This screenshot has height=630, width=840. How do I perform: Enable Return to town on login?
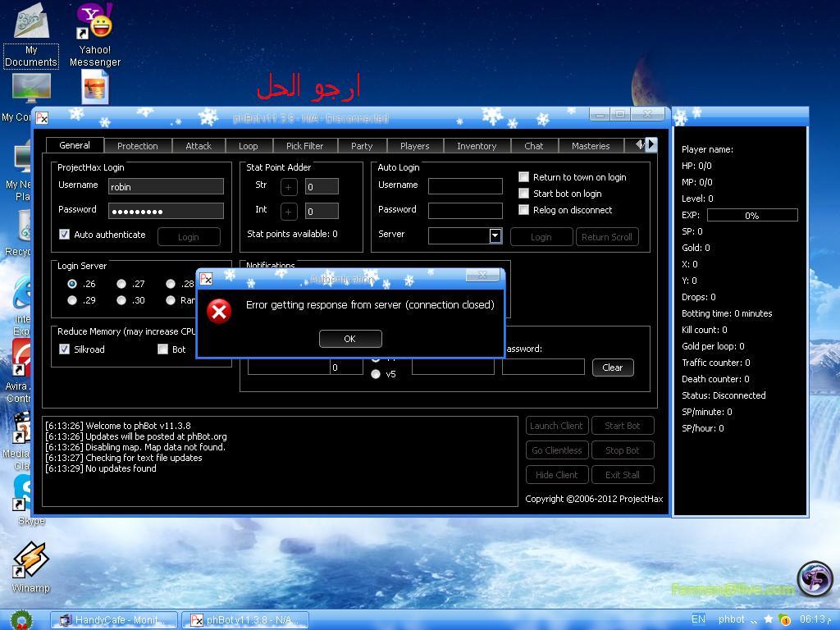[524, 177]
